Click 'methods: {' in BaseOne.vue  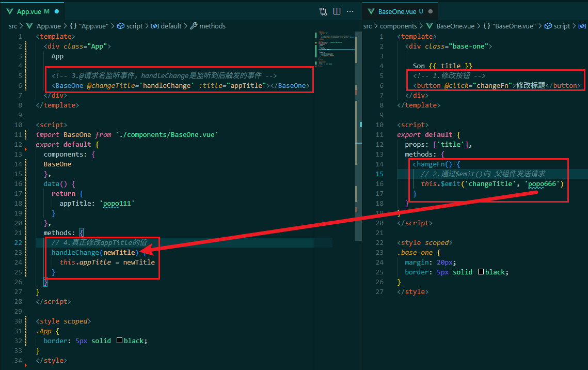pos(424,154)
